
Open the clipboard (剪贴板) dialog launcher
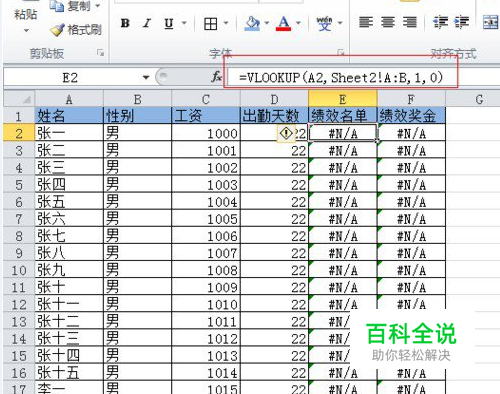pyautogui.click(x=100, y=53)
